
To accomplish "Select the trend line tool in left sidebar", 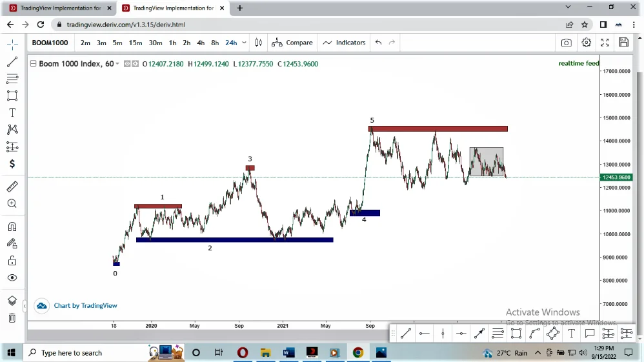I will pos(12,62).
